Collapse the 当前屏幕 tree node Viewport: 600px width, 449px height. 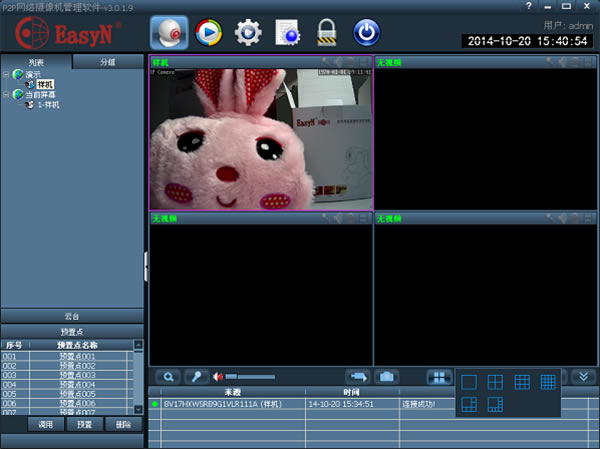7,94
